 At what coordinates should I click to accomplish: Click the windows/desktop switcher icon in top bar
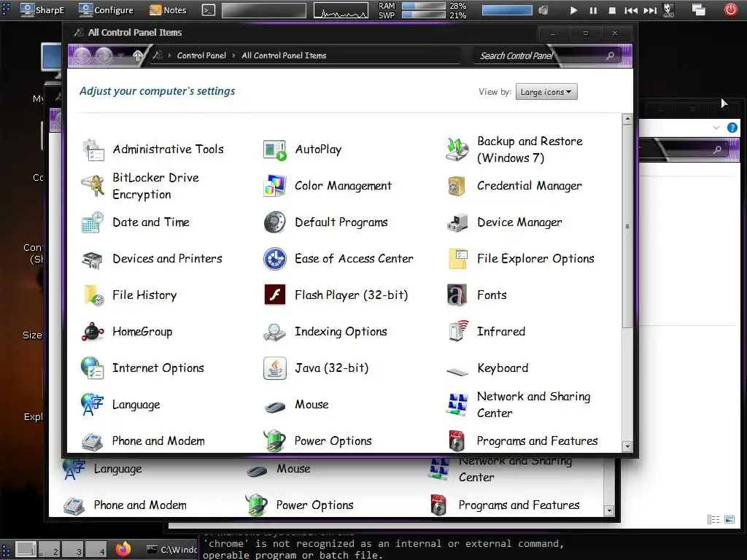[698, 10]
